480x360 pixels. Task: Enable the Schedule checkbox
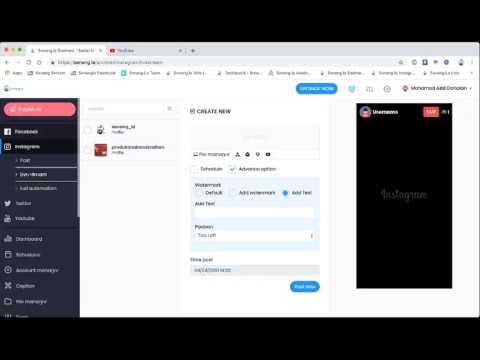[x=194, y=169]
